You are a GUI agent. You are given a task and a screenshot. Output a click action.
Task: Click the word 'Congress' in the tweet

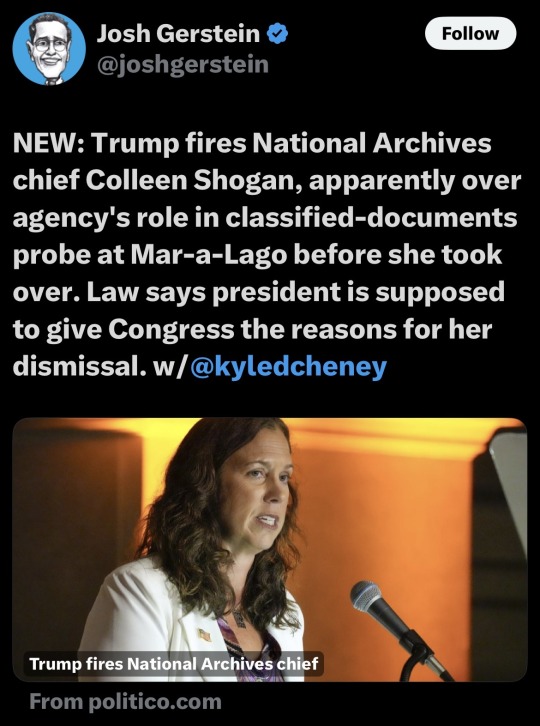(x=171, y=329)
